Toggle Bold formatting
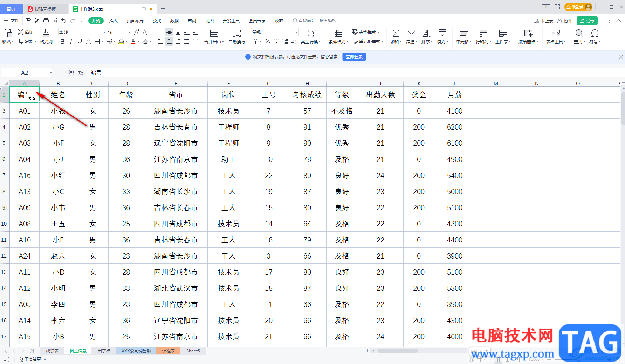The height and width of the screenshot is (364, 625). [62, 41]
